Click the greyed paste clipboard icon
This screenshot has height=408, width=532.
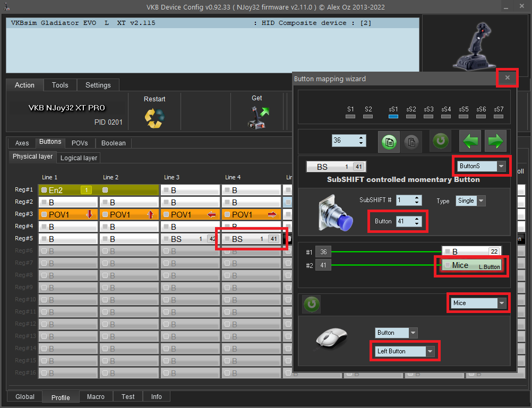point(411,142)
